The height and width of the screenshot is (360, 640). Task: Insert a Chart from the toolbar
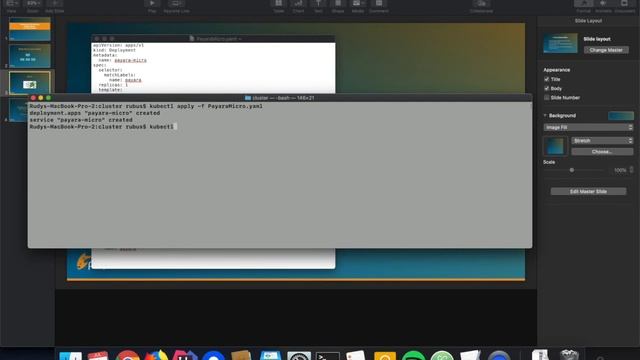(x=298, y=6)
